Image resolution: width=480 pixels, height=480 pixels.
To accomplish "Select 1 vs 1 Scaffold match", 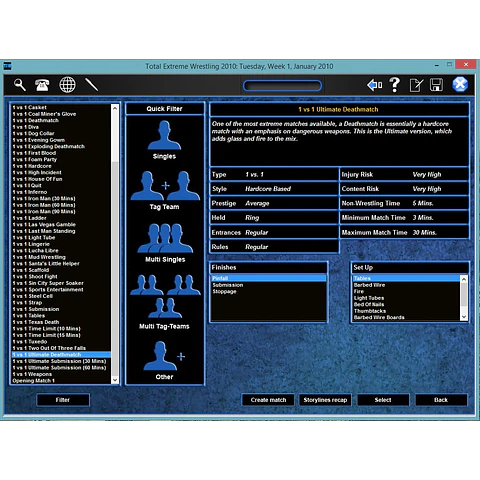I will tap(61, 270).
